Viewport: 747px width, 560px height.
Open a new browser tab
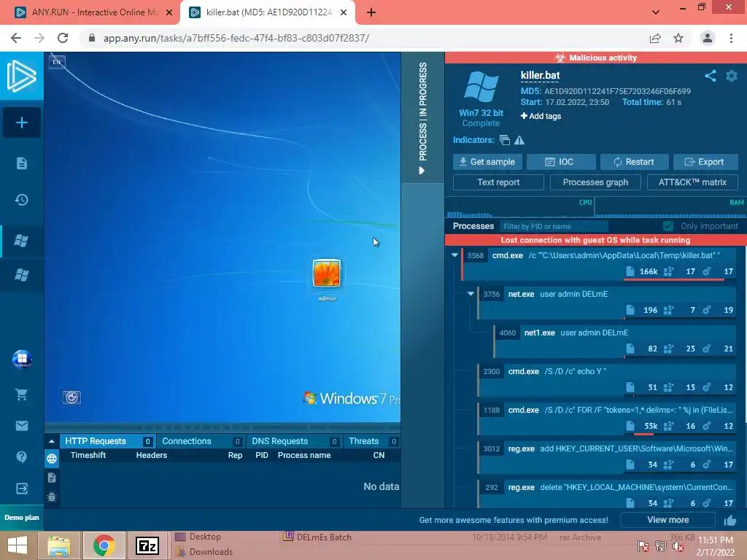tap(371, 12)
